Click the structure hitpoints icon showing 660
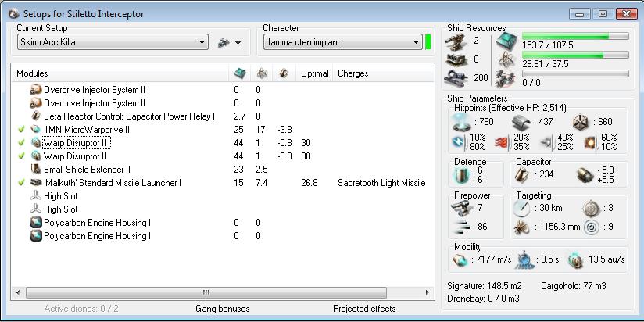Screen dimensions: 644x322 tap(581, 122)
